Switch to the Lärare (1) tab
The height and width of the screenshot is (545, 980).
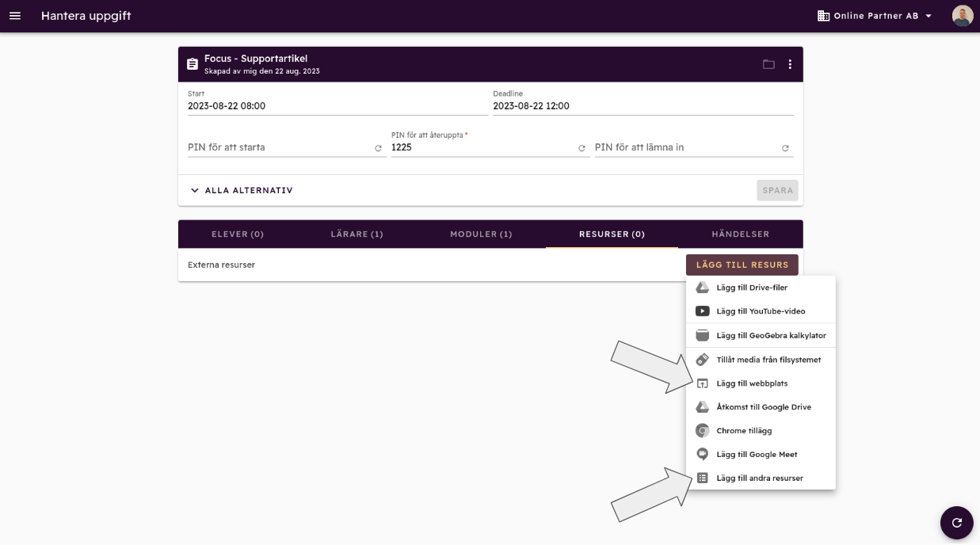click(357, 234)
